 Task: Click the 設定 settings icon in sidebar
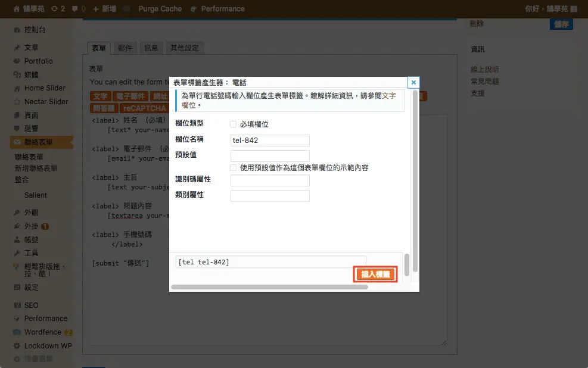point(17,288)
